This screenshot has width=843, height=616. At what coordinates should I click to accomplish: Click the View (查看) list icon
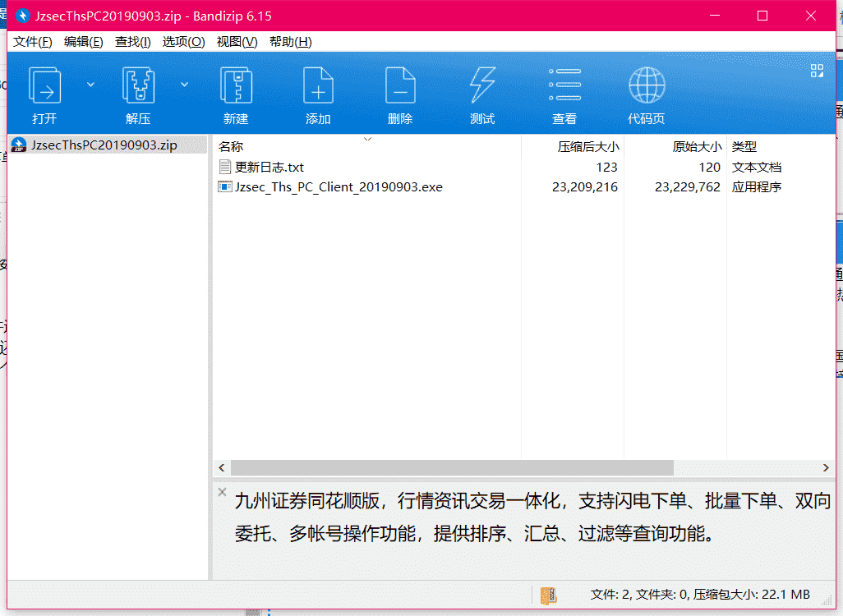pos(564,85)
